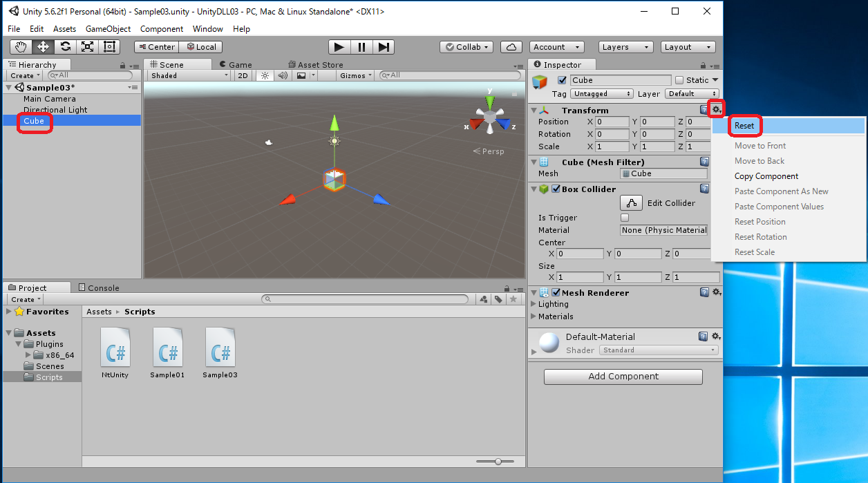Image resolution: width=868 pixels, height=483 pixels.
Task: Click the Pause button
Action: 361,47
